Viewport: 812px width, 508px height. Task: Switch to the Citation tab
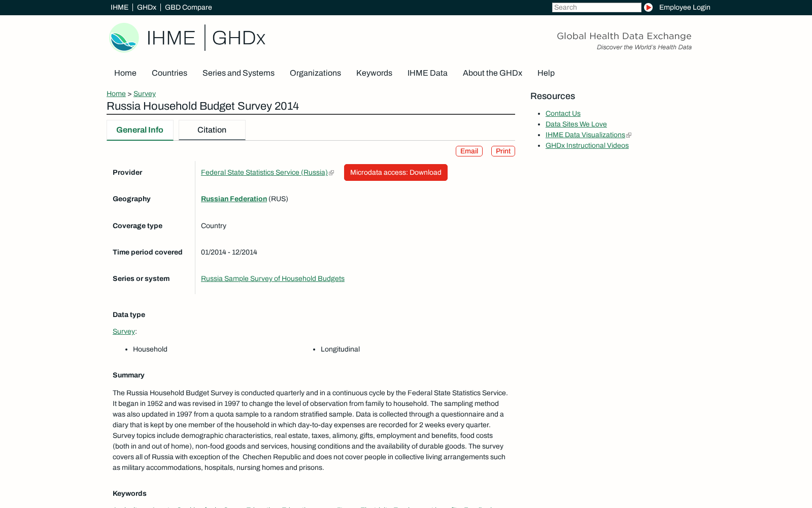point(212,130)
